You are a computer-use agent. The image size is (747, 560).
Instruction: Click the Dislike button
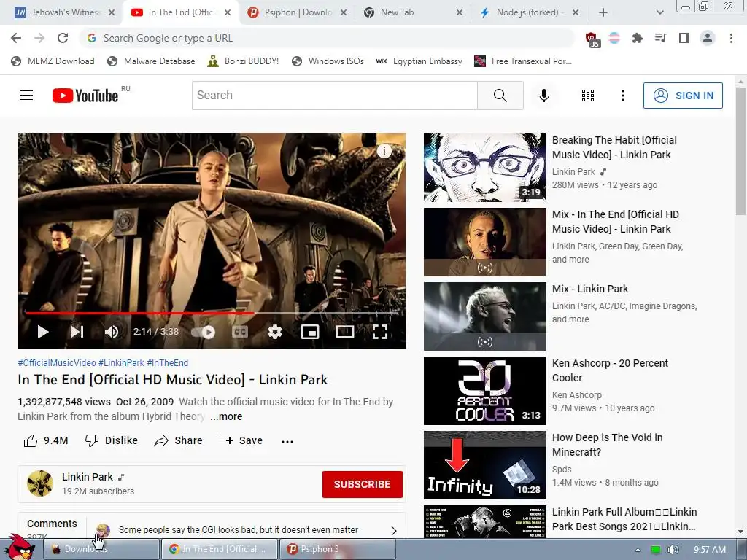[x=112, y=440]
